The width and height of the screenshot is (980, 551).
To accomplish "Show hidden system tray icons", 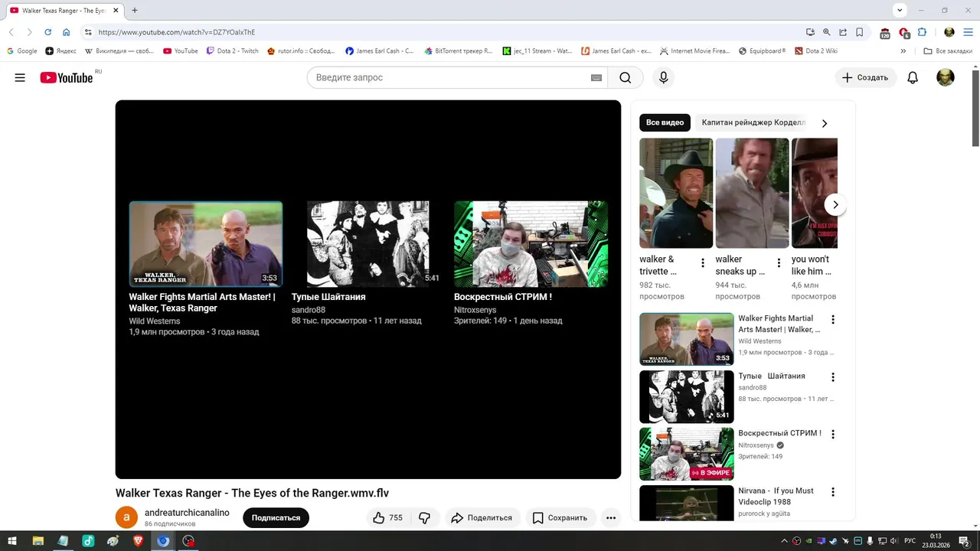I will (x=783, y=541).
